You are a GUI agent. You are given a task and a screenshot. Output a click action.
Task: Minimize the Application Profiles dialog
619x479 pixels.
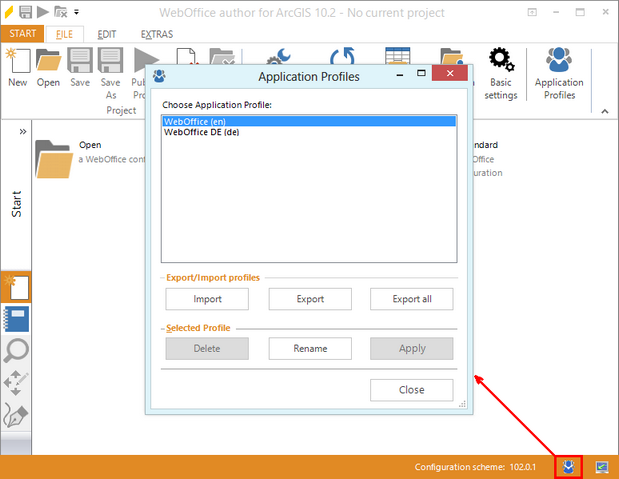coord(400,74)
